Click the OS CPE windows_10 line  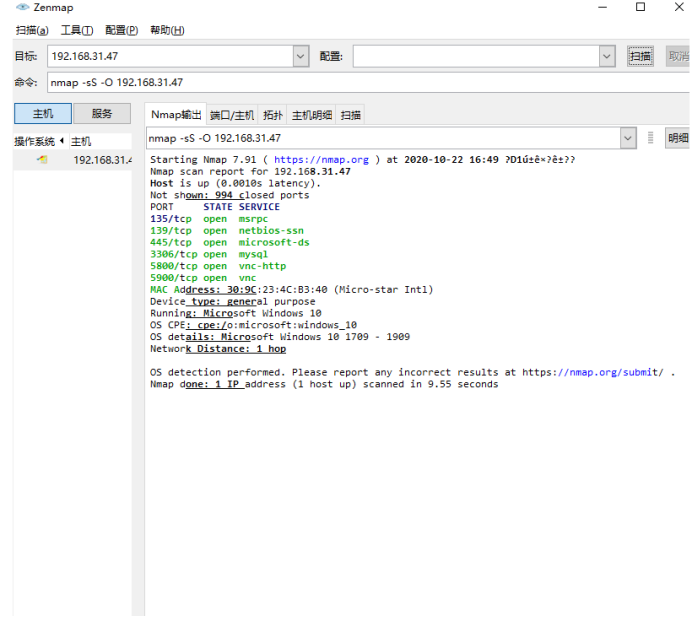[x=254, y=325]
